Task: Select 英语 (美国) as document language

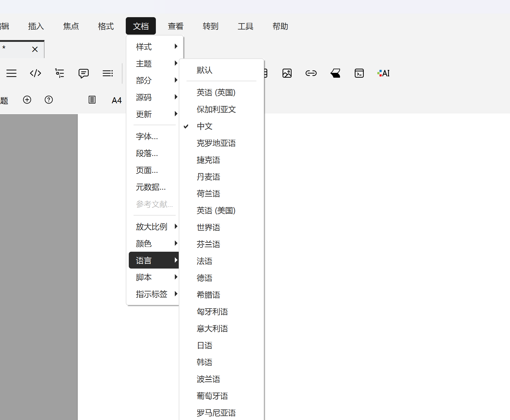Action: pyautogui.click(x=216, y=210)
